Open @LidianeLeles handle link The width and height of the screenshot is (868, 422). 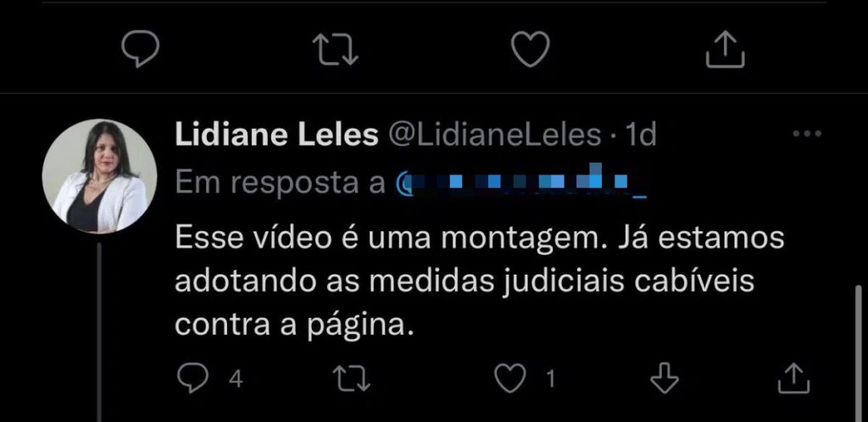[496, 136]
